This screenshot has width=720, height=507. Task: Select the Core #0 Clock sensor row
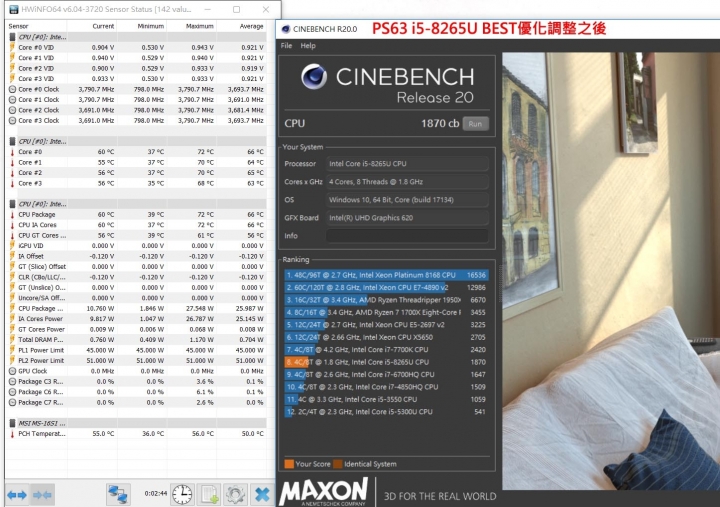(137, 89)
